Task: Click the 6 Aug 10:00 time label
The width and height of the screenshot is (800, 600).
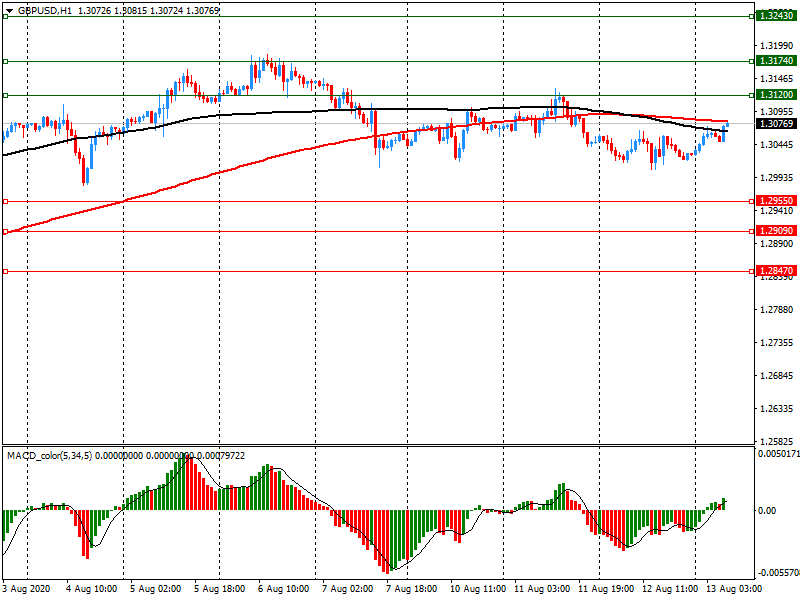Action: tap(283, 589)
